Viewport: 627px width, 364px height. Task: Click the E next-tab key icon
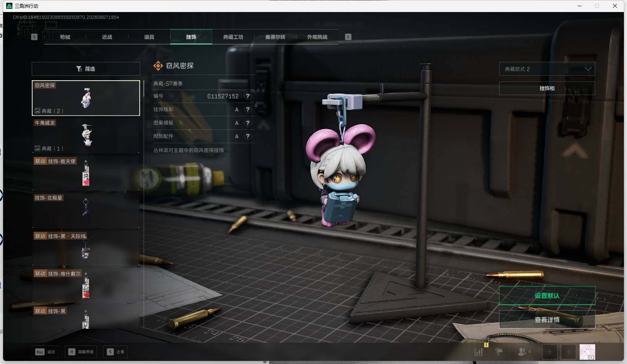click(x=348, y=37)
